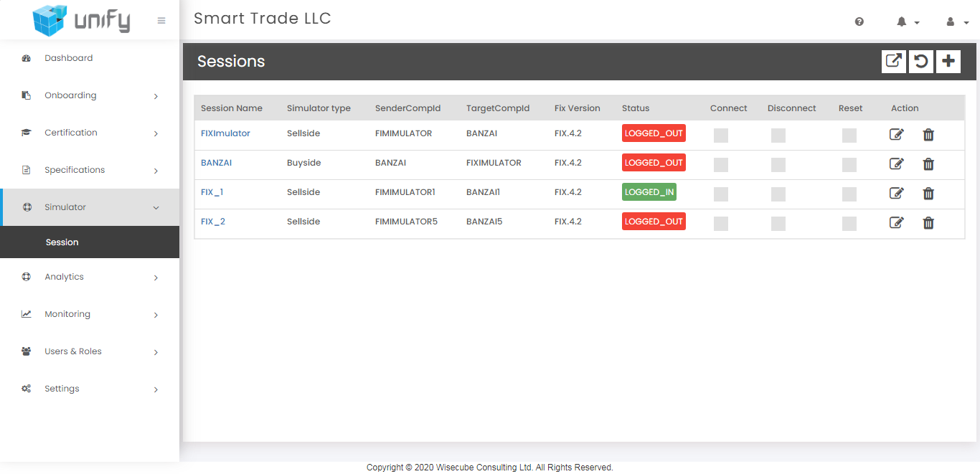Image resolution: width=980 pixels, height=474 pixels.
Task: Open the FIX_2 session link
Action: 213,222
